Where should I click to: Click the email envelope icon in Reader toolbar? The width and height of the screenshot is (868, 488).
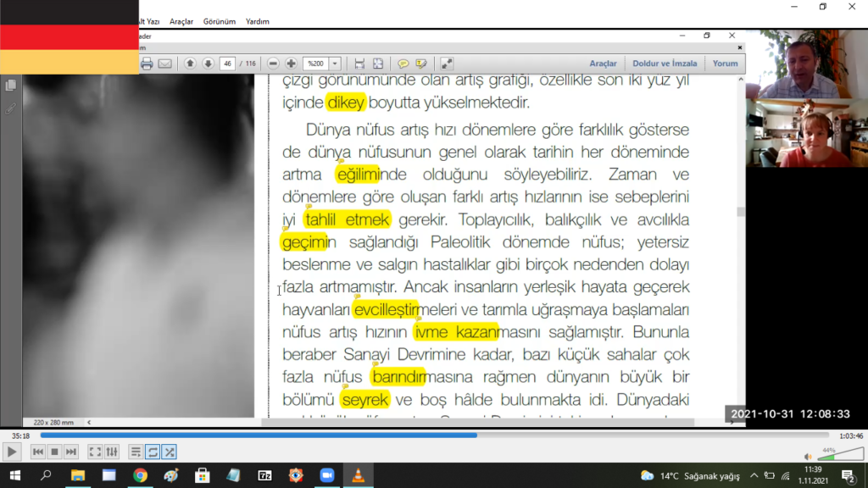tap(165, 64)
